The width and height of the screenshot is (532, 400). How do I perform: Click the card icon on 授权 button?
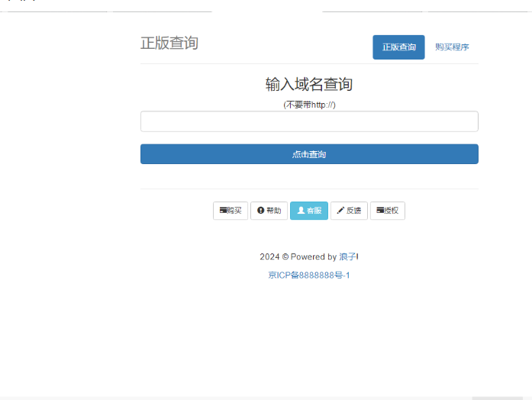(x=379, y=211)
